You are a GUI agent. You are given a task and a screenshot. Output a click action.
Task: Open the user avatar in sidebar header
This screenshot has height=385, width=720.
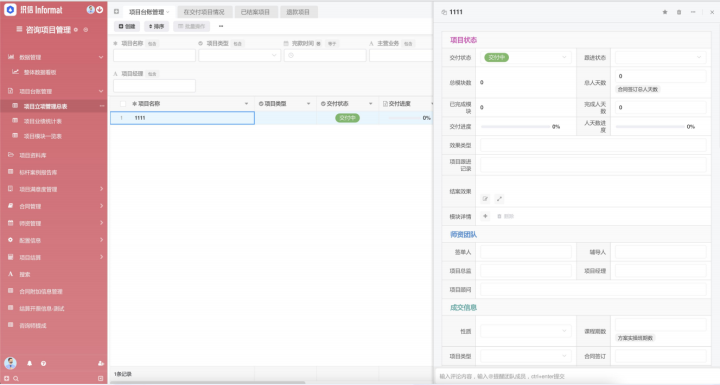[90, 10]
